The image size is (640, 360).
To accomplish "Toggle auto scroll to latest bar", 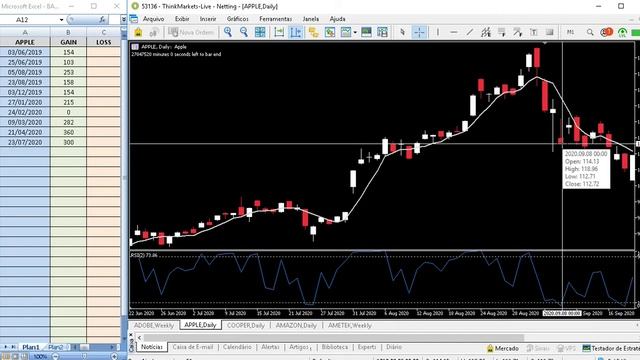I will 279,32.
